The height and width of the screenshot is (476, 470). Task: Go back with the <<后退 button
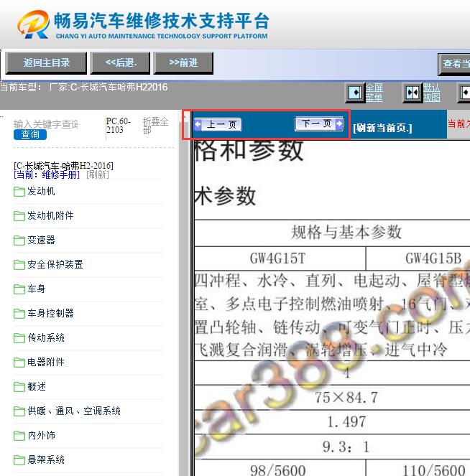pos(120,63)
